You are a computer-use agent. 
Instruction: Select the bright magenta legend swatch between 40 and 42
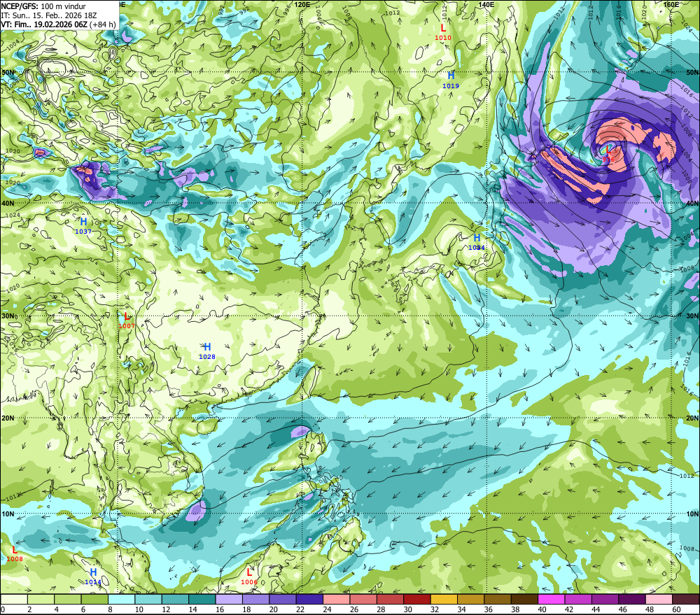click(552, 599)
